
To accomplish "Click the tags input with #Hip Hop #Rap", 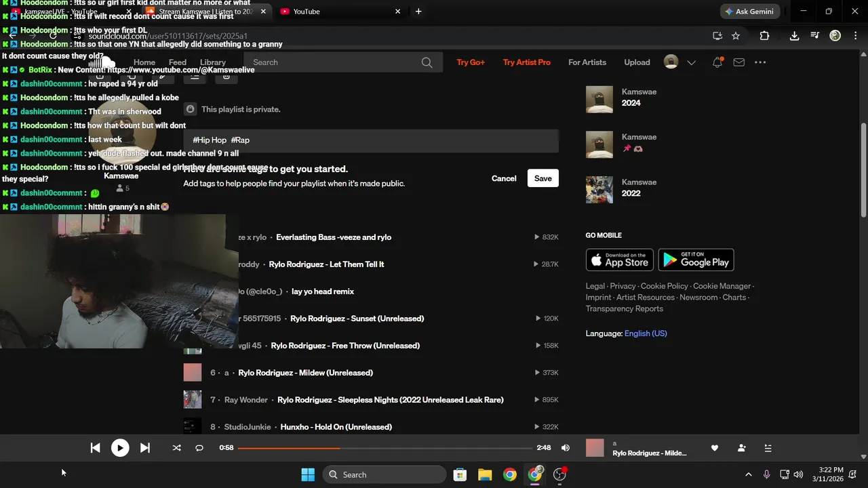I will click(371, 140).
